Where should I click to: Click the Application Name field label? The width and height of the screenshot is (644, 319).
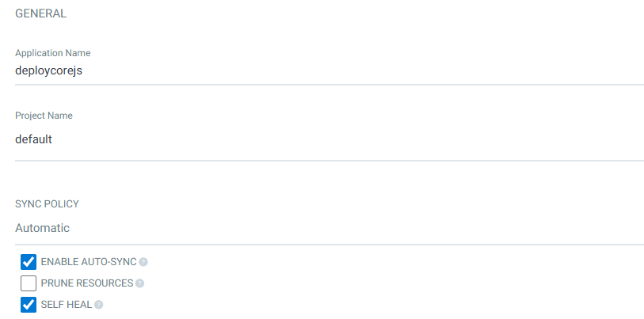[x=52, y=53]
